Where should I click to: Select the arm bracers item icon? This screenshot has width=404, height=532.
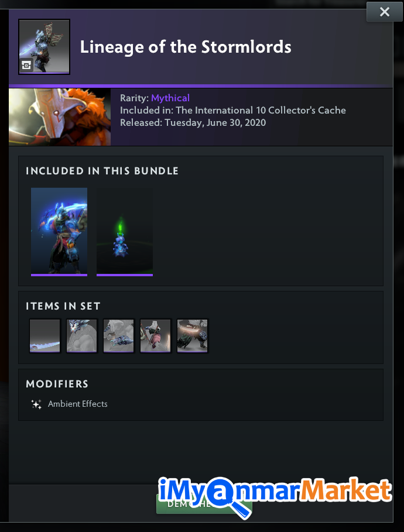pos(118,335)
